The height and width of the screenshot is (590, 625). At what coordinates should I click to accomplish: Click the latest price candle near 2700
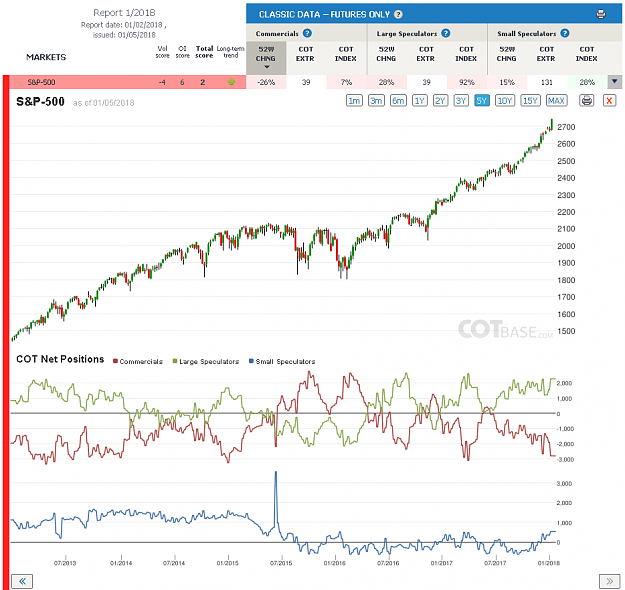pyautogui.click(x=552, y=124)
